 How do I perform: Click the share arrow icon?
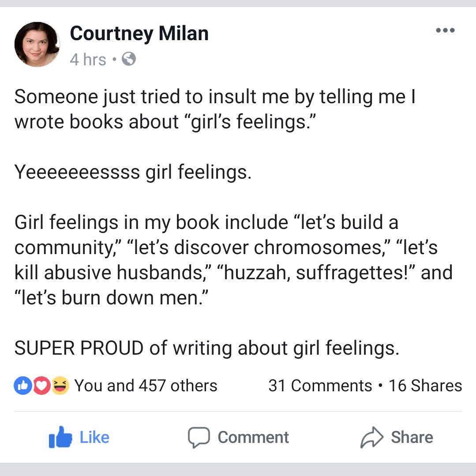point(372,437)
